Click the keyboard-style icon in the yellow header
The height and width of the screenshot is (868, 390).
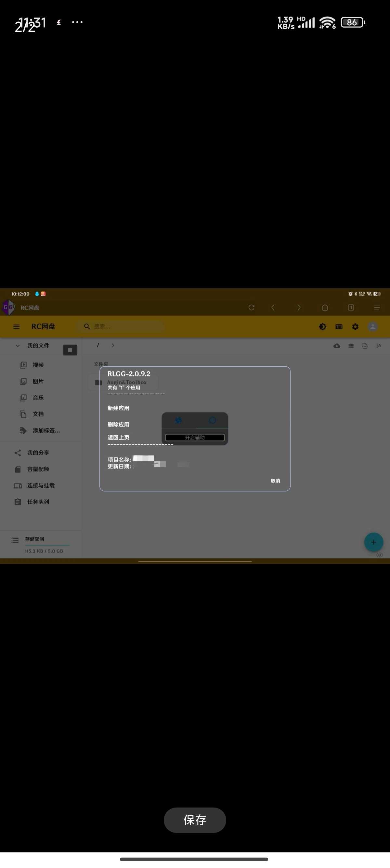pos(339,326)
